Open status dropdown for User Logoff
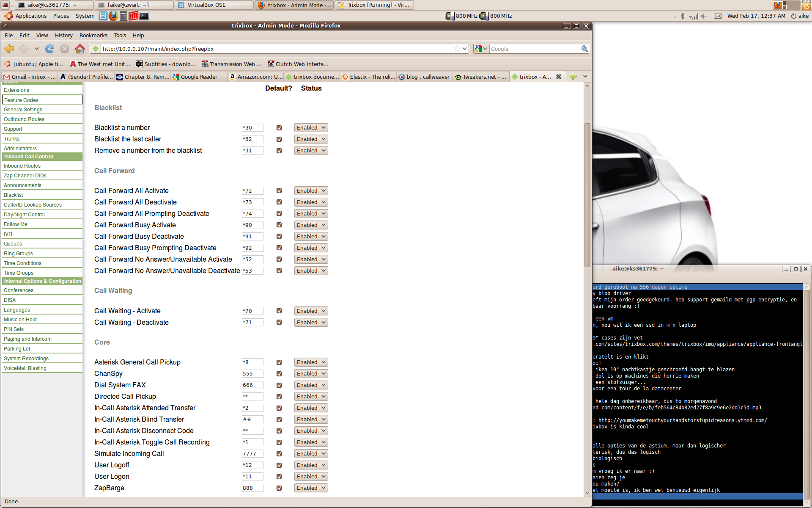The height and width of the screenshot is (508, 812). [311, 465]
